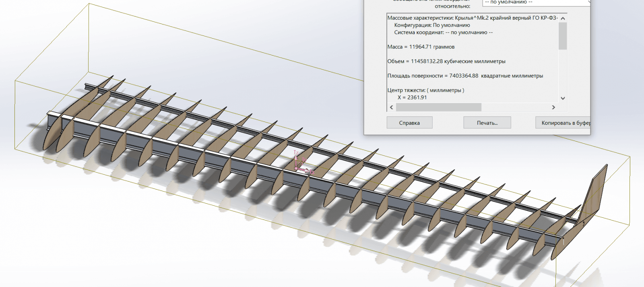Click the Объем volume line
The height and width of the screenshot is (287, 644).
pos(446,62)
